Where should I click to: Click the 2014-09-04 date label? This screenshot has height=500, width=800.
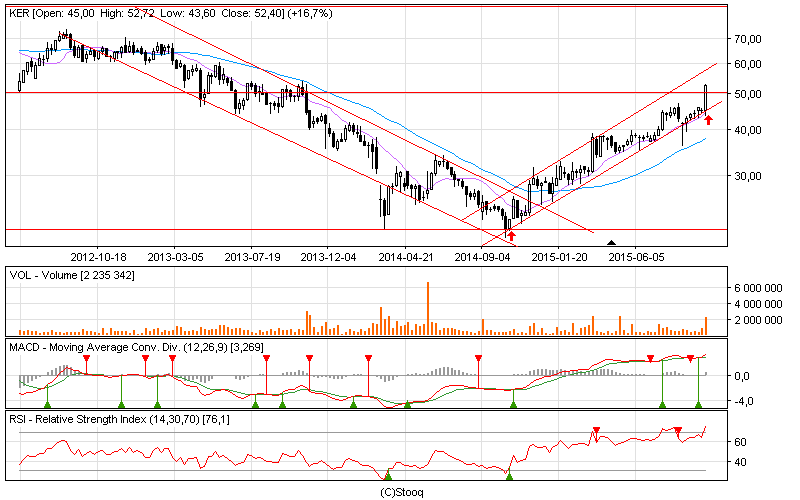tap(482, 257)
